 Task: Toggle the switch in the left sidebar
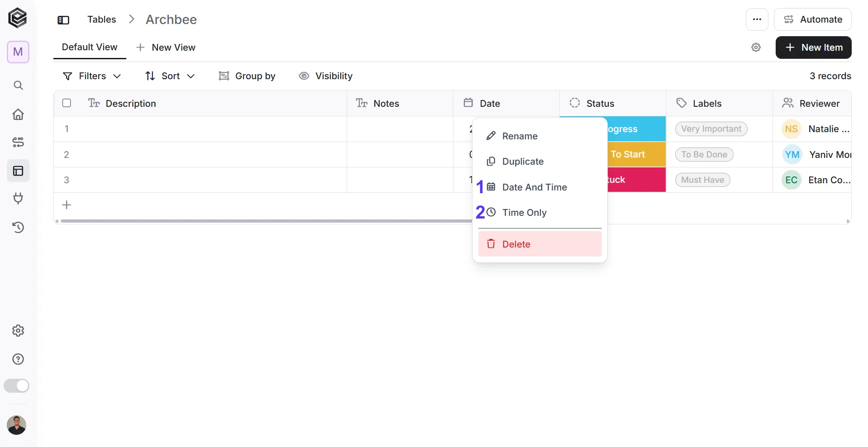pos(17,385)
